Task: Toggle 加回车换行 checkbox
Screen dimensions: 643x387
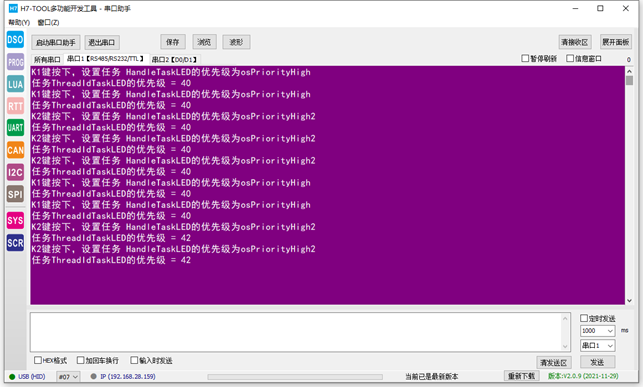Action: (x=80, y=360)
